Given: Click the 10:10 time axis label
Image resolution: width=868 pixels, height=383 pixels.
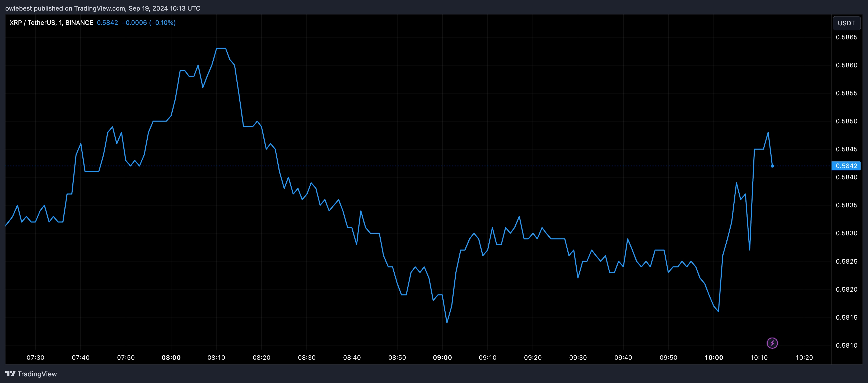Looking at the screenshot, I should (x=759, y=357).
